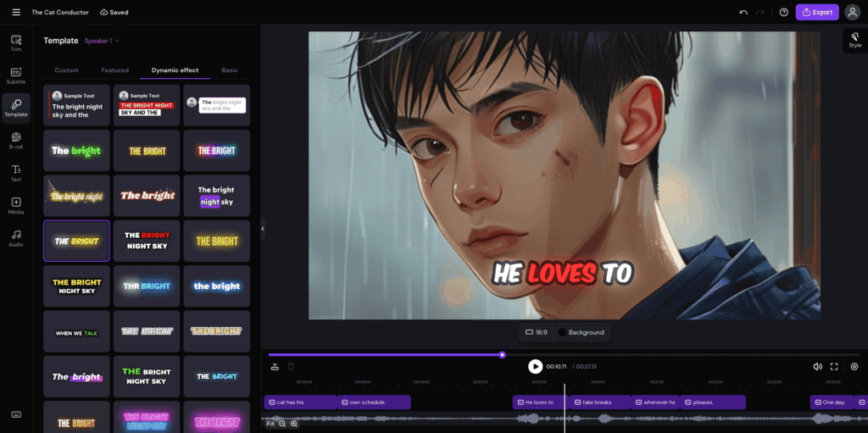Viewport: 868px width, 433px height.
Task: Expand the Speaker 1 dropdown
Action: pyautogui.click(x=102, y=41)
